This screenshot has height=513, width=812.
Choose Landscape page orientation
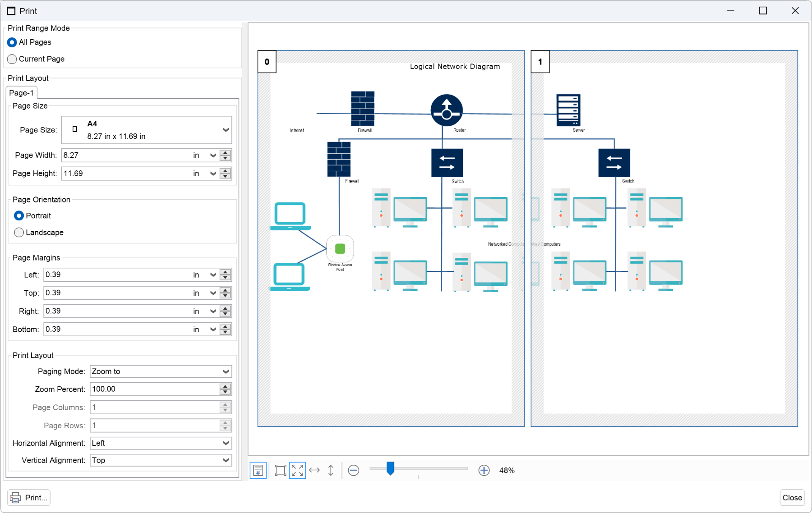click(x=19, y=233)
